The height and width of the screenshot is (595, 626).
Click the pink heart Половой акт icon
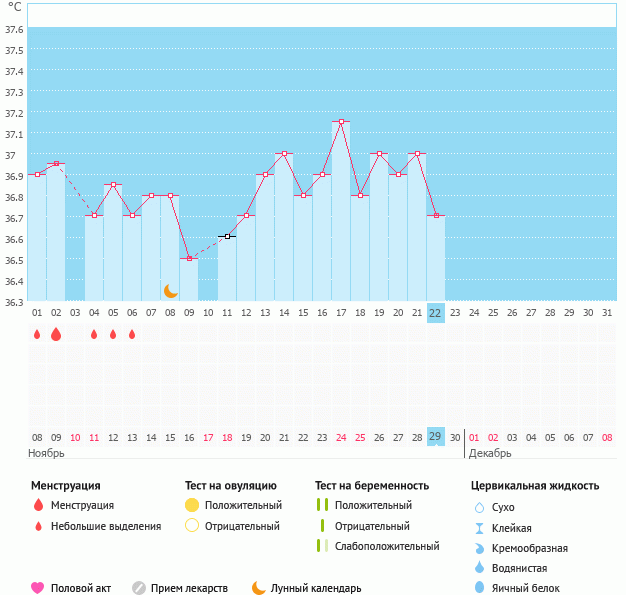(38, 588)
